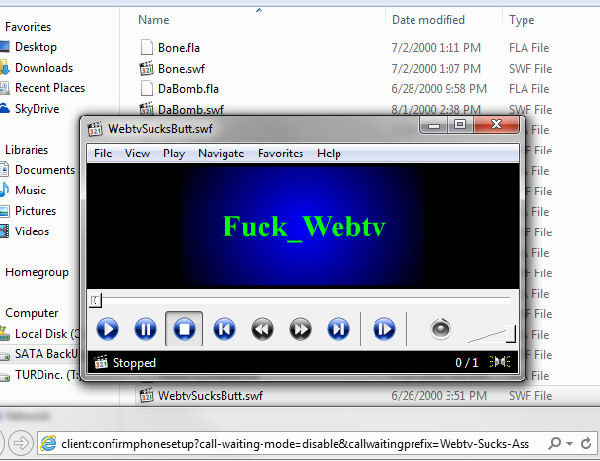Select Favorites header in navigation pane
The width and height of the screenshot is (600, 461).
click(28, 27)
